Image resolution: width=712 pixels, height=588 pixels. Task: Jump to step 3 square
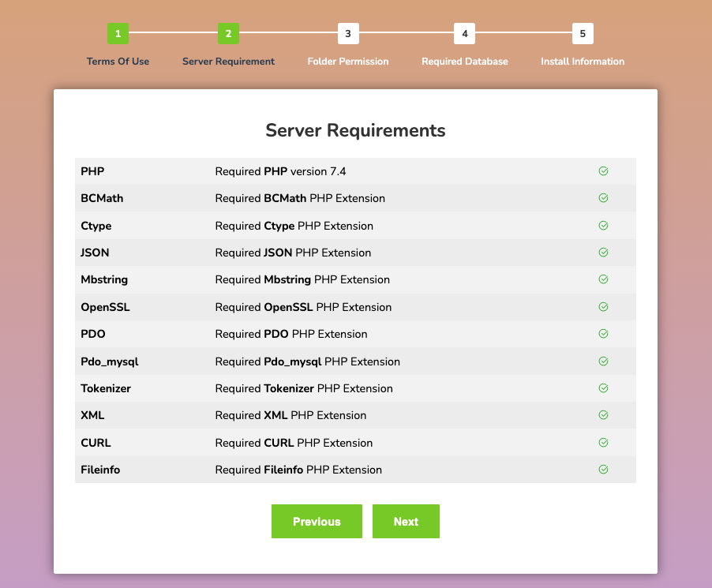point(348,34)
